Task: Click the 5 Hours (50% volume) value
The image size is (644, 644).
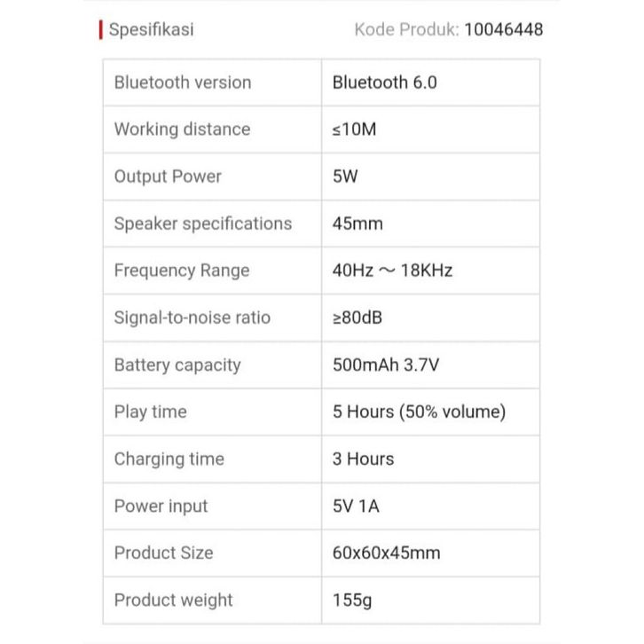Action: pyautogui.click(x=419, y=412)
